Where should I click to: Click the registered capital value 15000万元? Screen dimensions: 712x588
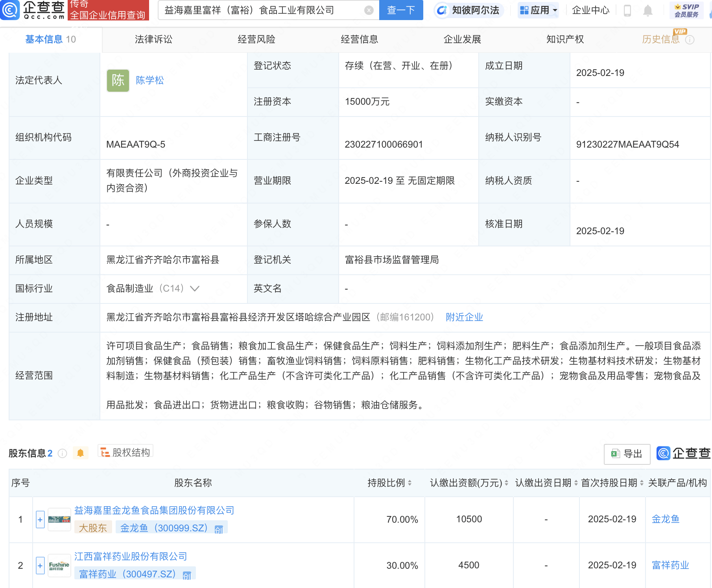[367, 102]
